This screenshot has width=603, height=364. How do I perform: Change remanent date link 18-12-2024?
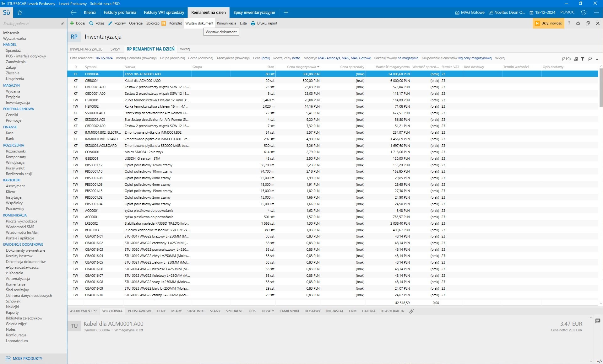[104, 58]
